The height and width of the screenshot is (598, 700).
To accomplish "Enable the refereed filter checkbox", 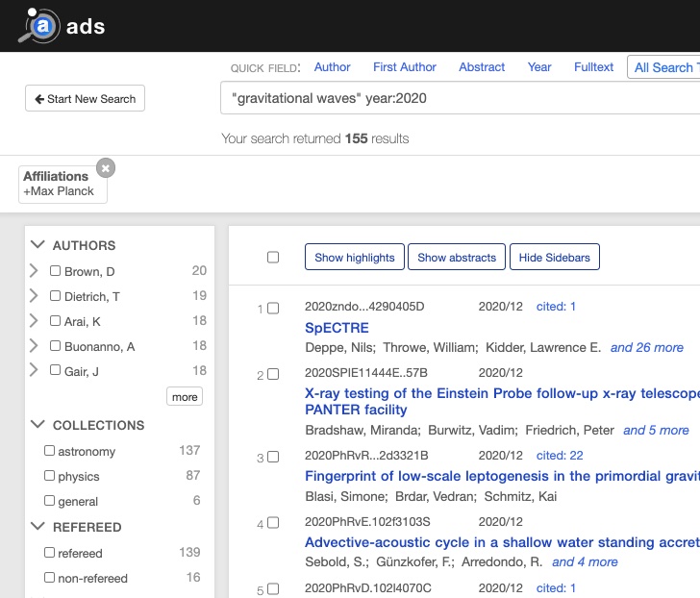I will pyautogui.click(x=50, y=553).
